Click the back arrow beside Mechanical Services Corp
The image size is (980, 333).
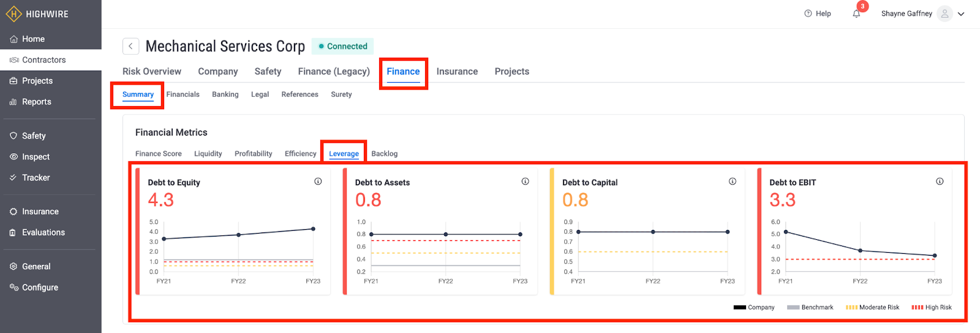click(x=130, y=46)
